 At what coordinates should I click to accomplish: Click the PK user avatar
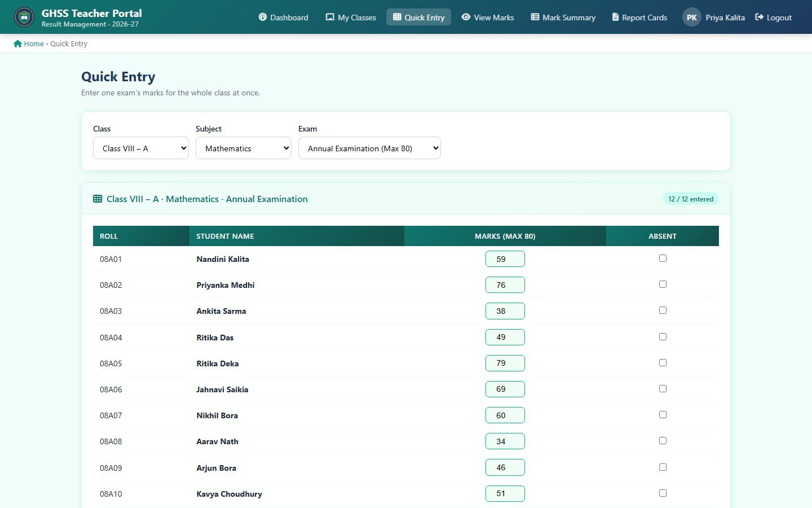[x=692, y=17]
